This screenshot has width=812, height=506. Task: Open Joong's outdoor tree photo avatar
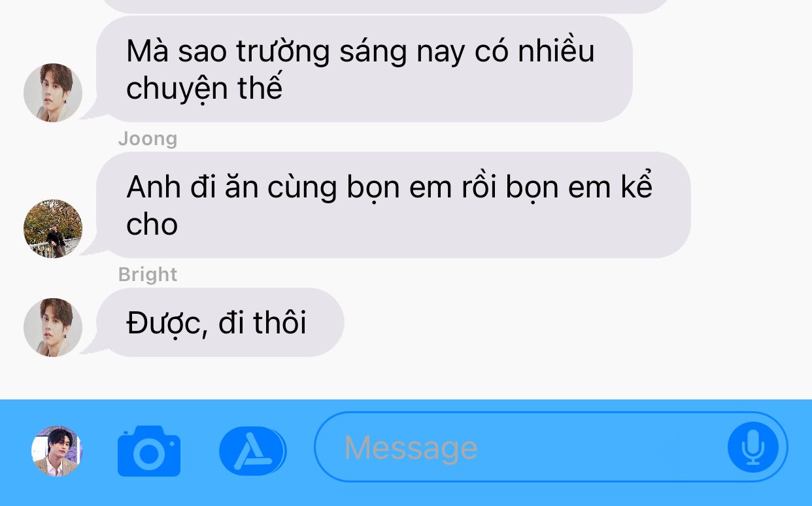[x=53, y=229]
